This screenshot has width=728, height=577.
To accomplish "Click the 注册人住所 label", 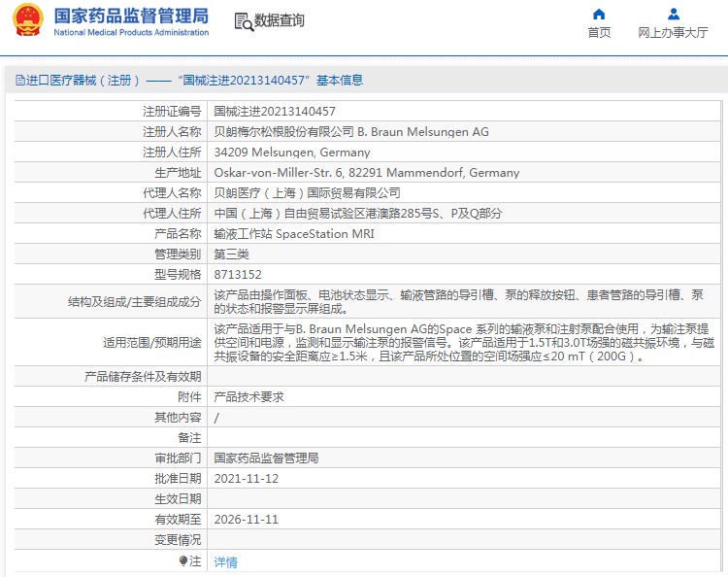I will tap(172, 153).
